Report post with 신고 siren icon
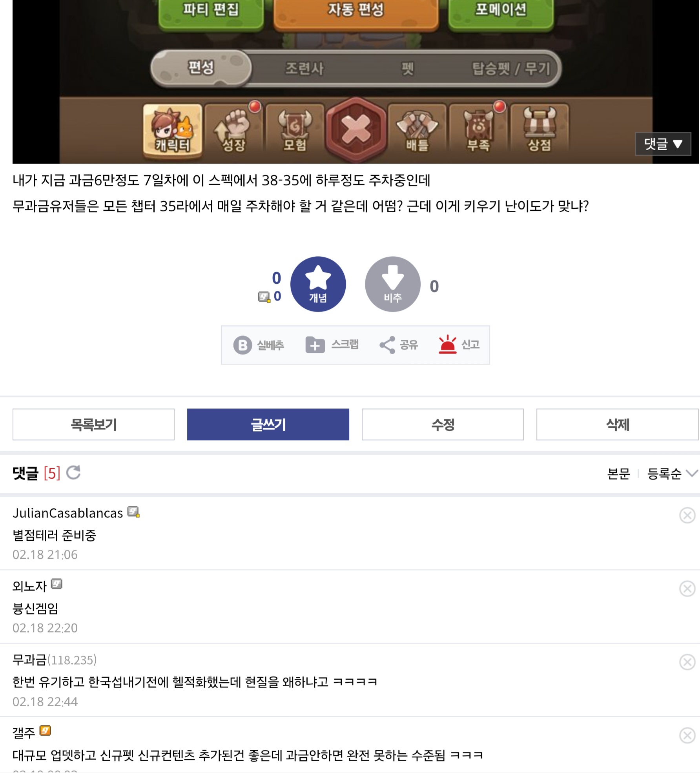The height and width of the screenshot is (773, 700). [x=448, y=345]
